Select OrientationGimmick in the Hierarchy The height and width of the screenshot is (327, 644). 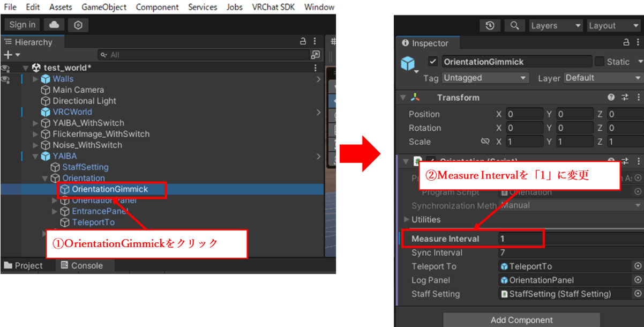coord(110,189)
